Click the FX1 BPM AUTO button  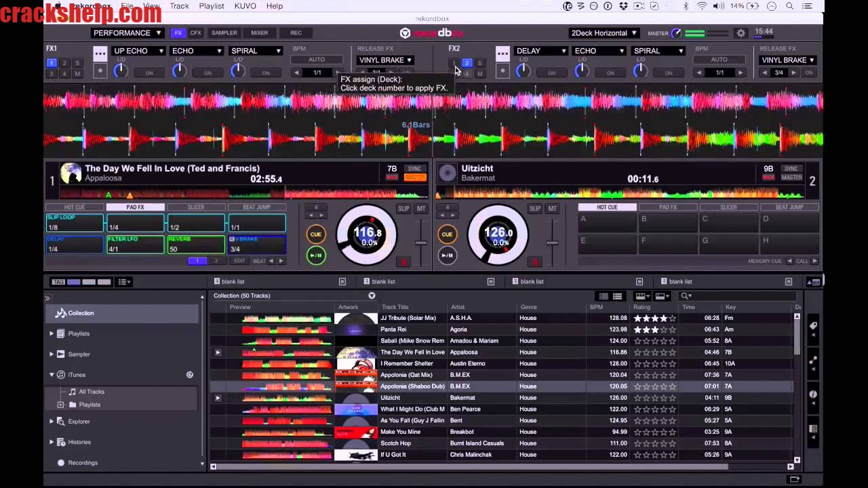pyautogui.click(x=317, y=60)
